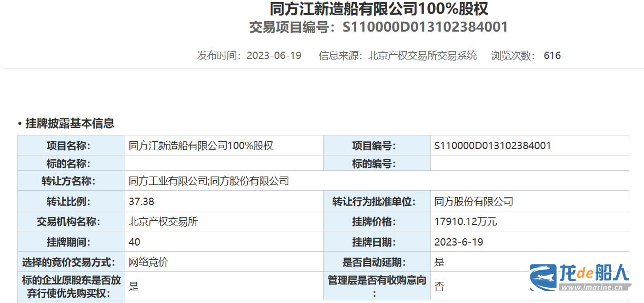Select the 否 value for 管理层收购意向
Viewport: 644px width, 303px height.
(439, 287)
